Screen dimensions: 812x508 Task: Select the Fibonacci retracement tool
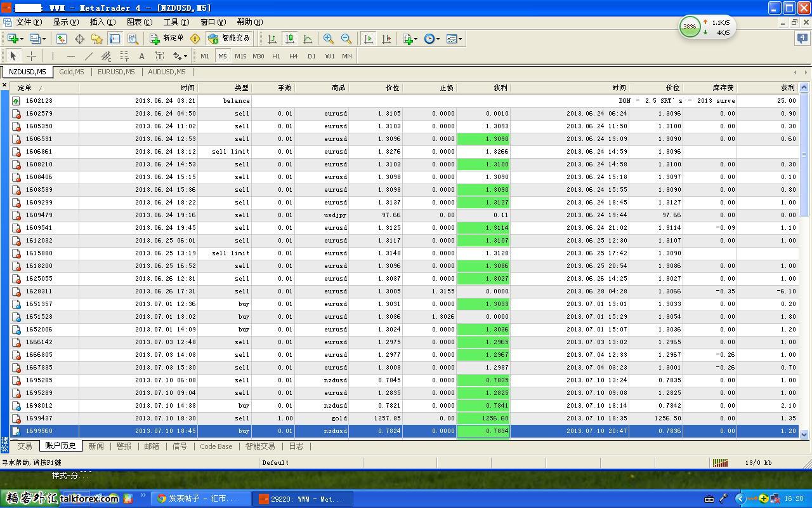124,56
